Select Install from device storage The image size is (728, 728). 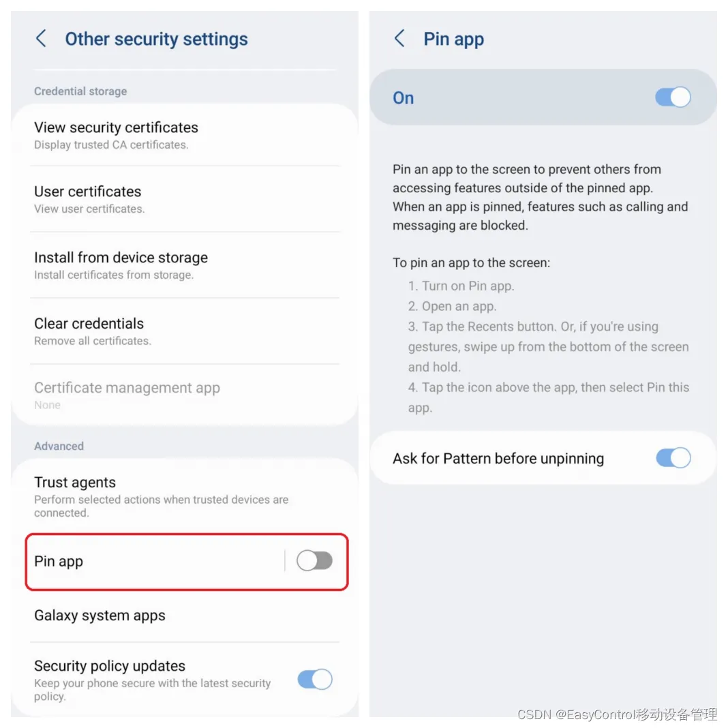click(x=185, y=265)
